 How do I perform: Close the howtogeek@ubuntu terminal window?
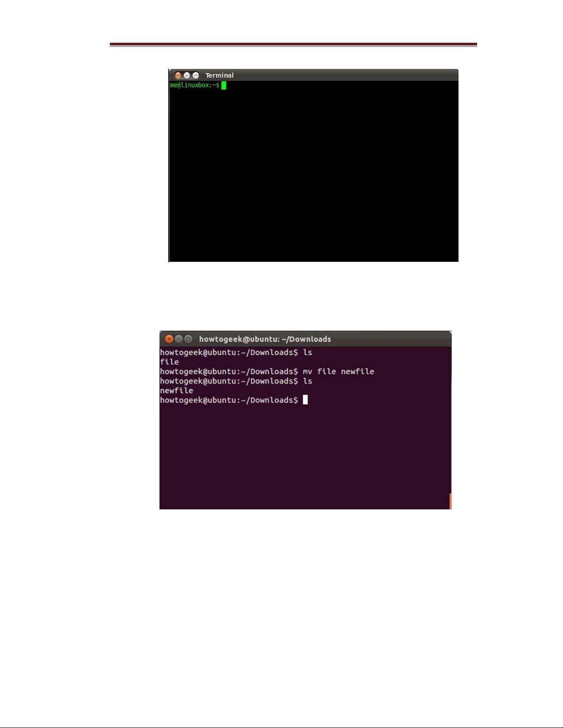pos(169,339)
